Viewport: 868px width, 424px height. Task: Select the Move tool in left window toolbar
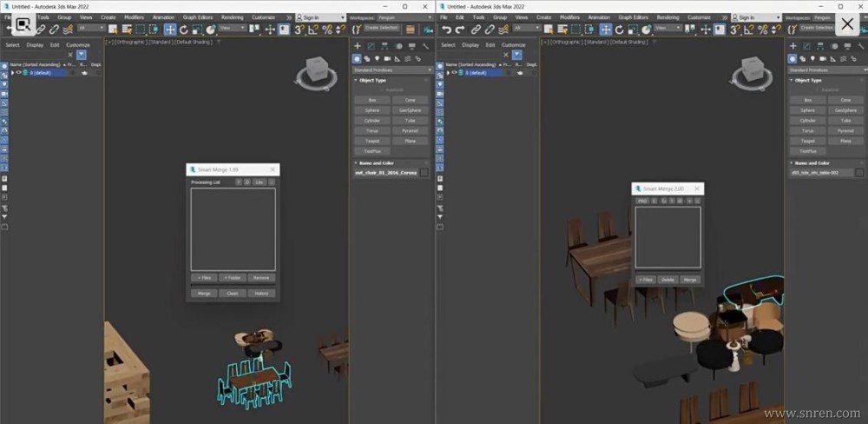170,30
